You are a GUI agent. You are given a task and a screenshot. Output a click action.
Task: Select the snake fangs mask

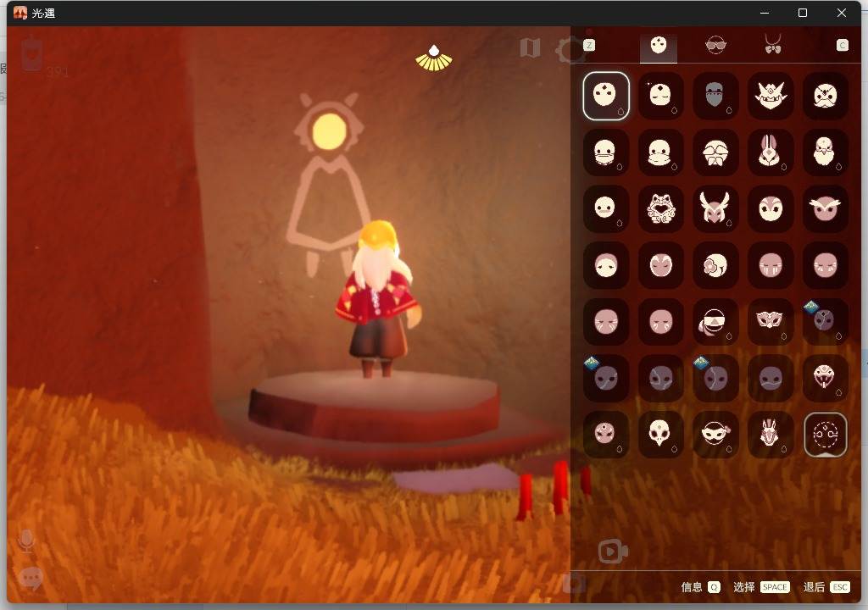coord(825,378)
